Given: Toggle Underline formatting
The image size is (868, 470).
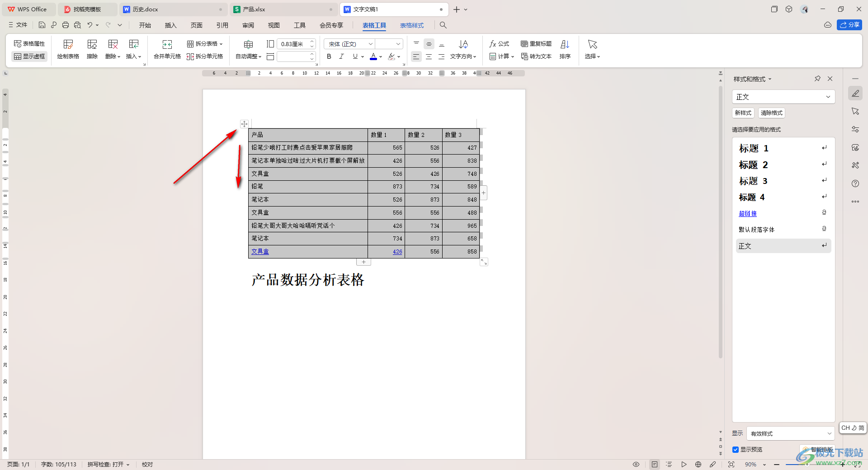Looking at the screenshot, I should tap(355, 56).
